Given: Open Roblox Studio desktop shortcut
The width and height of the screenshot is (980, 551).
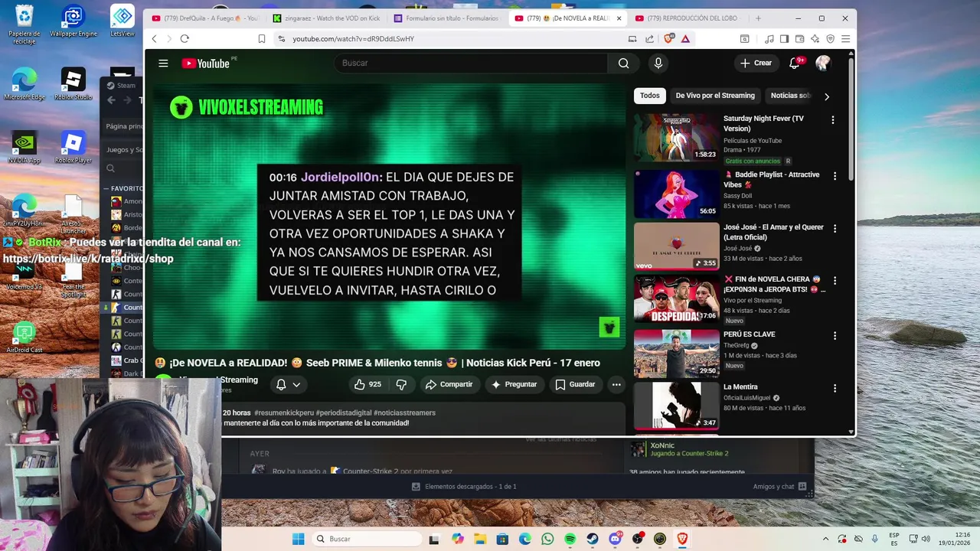Looking at the screenshot, I should click(73, 84).
